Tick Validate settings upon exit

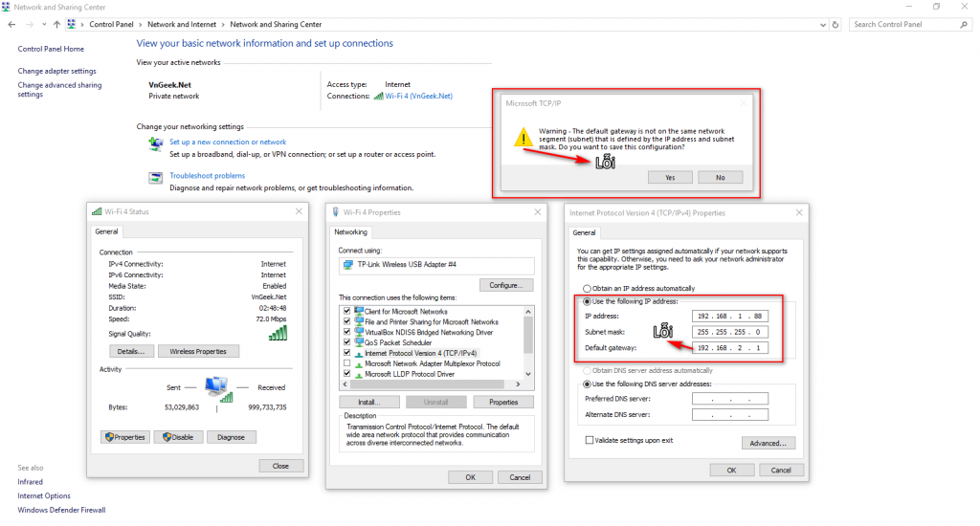589,441
